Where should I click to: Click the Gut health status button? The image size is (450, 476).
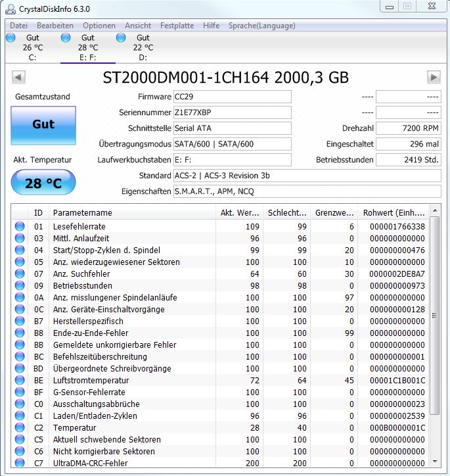[43, 125]
